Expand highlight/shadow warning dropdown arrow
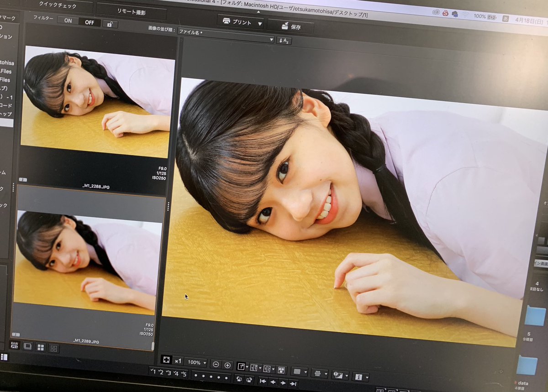This screenshot has width=548, height=392. pos(346,376)
